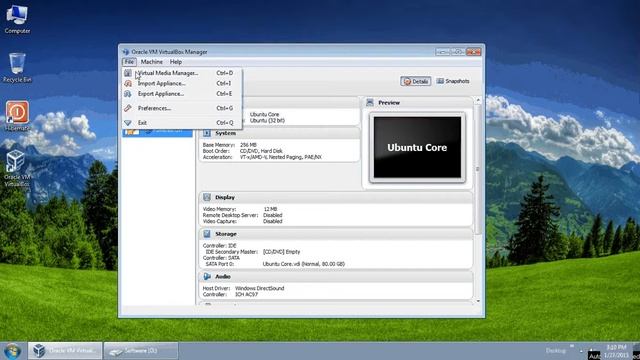Click the Ubuntu (32 bit) operating system text
Screen dimensions: 640x360
267,120
